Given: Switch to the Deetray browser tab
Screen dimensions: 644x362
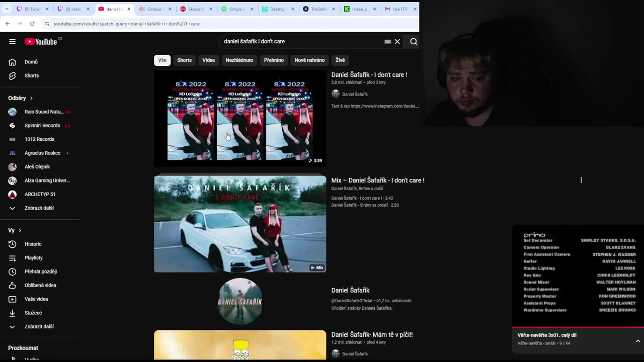Looking at the screenshot, I should point(278,9).
